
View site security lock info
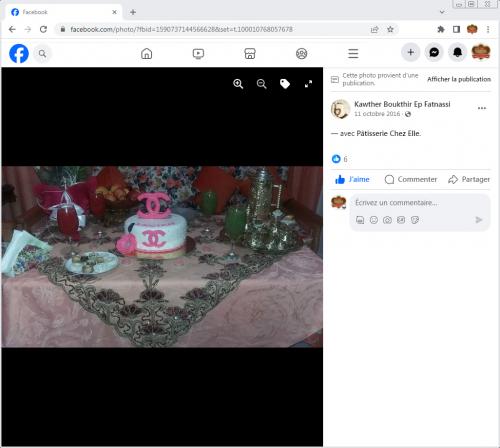[x=62, y=29]
